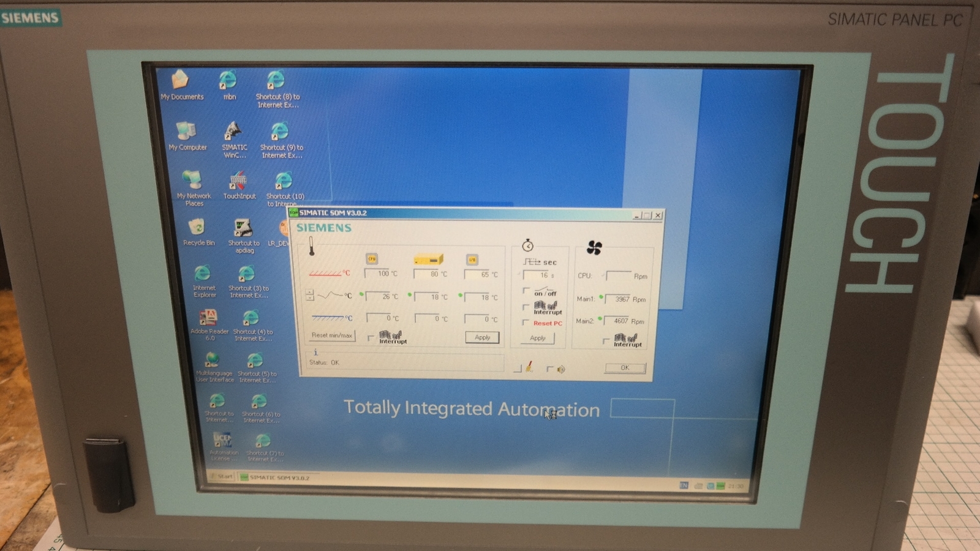The width and height of the screenshot is (980, 551).
Task: Open Shortcut (10) to Internet Explorer icon
Action: (285, 190)
